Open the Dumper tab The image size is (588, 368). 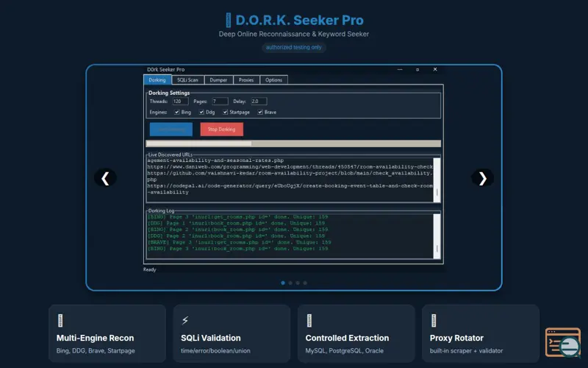click(218, 80)
